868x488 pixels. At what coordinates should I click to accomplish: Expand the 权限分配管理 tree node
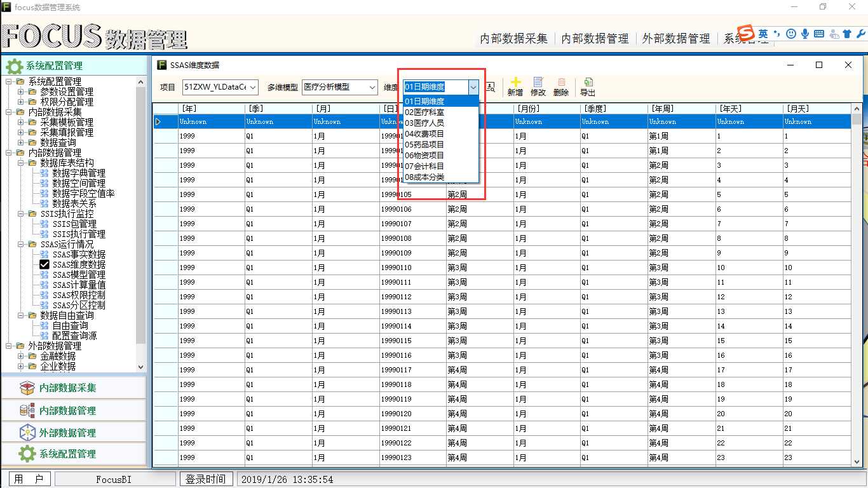pyautogui.click(x=20, y=102)
